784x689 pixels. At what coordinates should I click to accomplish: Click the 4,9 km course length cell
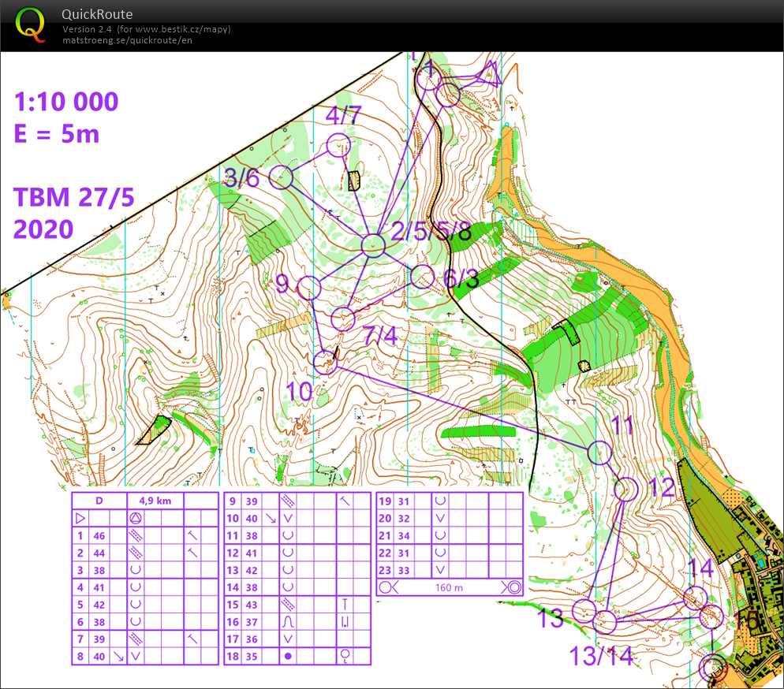[154, 501]
